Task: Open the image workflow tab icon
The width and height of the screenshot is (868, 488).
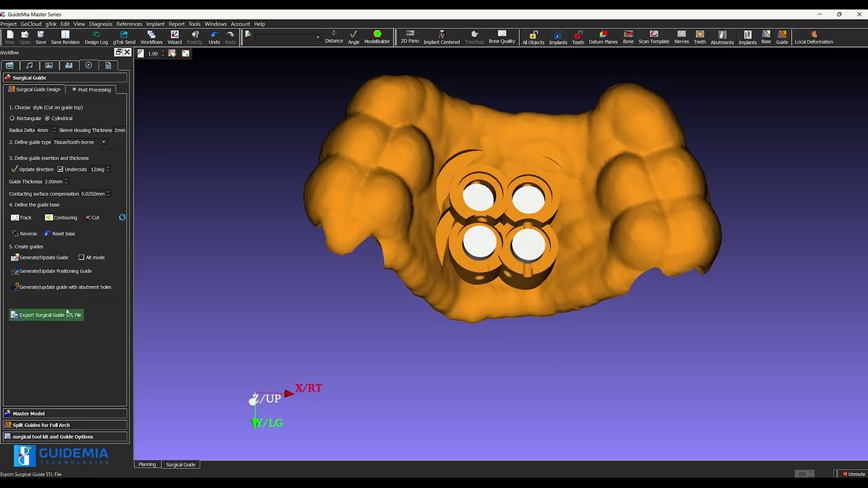Action: 49,65
